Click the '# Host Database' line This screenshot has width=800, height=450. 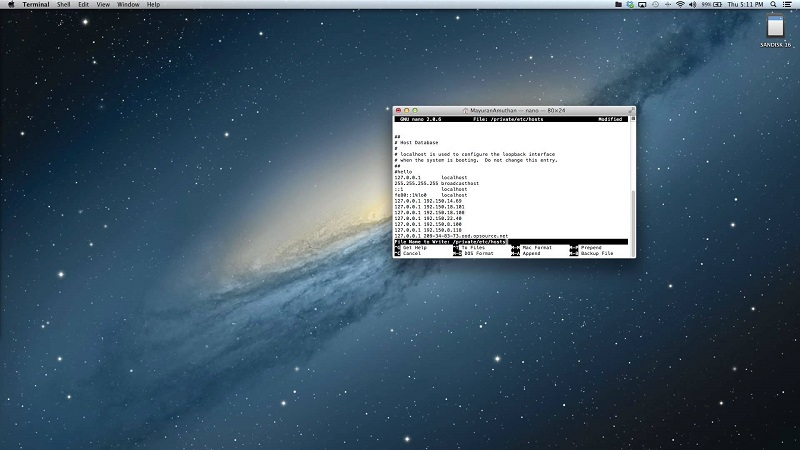point(416,143)
